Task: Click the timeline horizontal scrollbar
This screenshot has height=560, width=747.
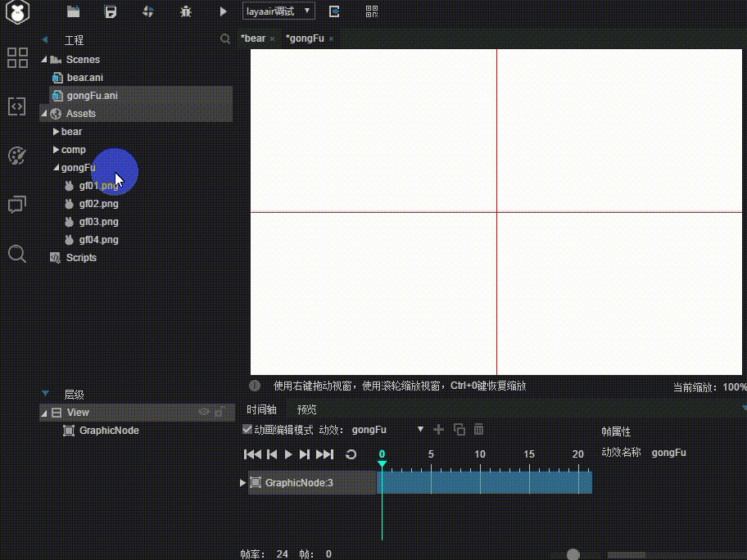Action: click(627, 555)
